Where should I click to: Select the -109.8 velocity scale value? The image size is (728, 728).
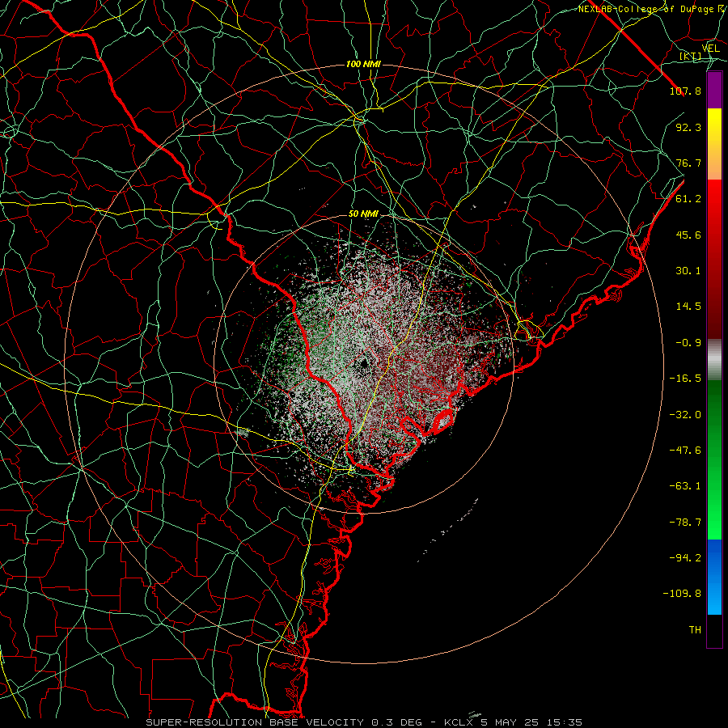(x=682, y=594)
